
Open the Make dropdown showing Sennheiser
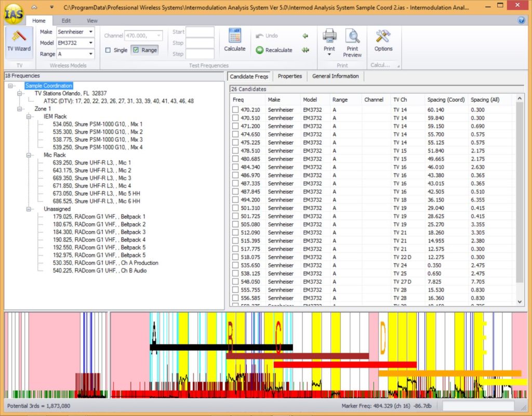point(90,32)
